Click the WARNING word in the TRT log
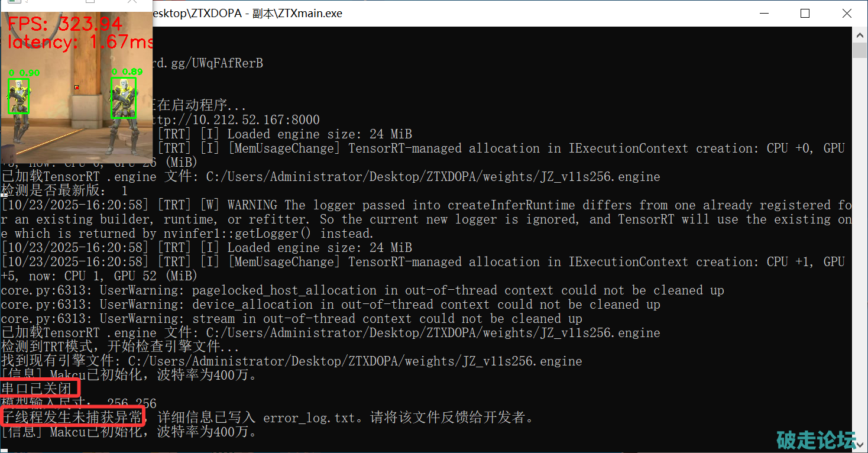The image size is (868, 453). (252, 205)
